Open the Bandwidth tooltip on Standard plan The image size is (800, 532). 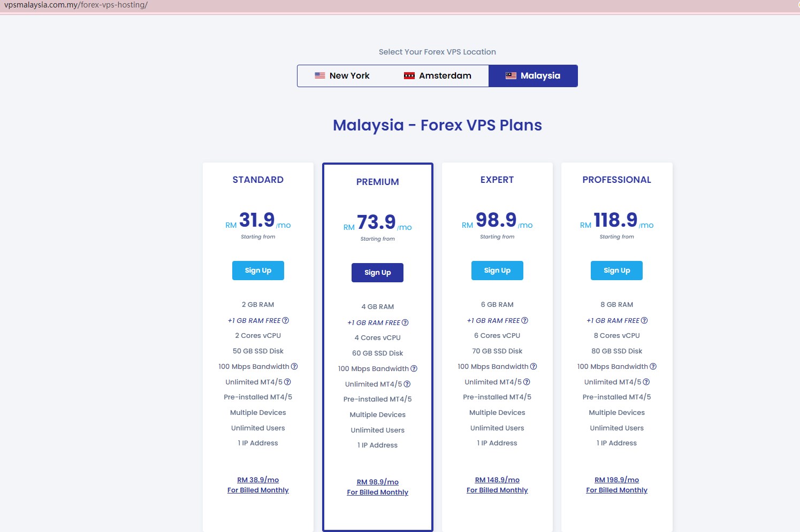[x=295, y=366]
